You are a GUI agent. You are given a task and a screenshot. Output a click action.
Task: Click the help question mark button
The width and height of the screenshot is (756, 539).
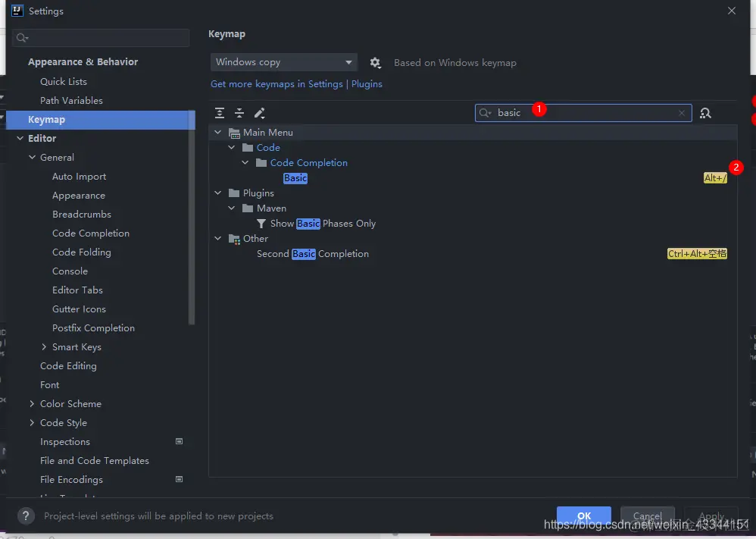coord(26,515)
